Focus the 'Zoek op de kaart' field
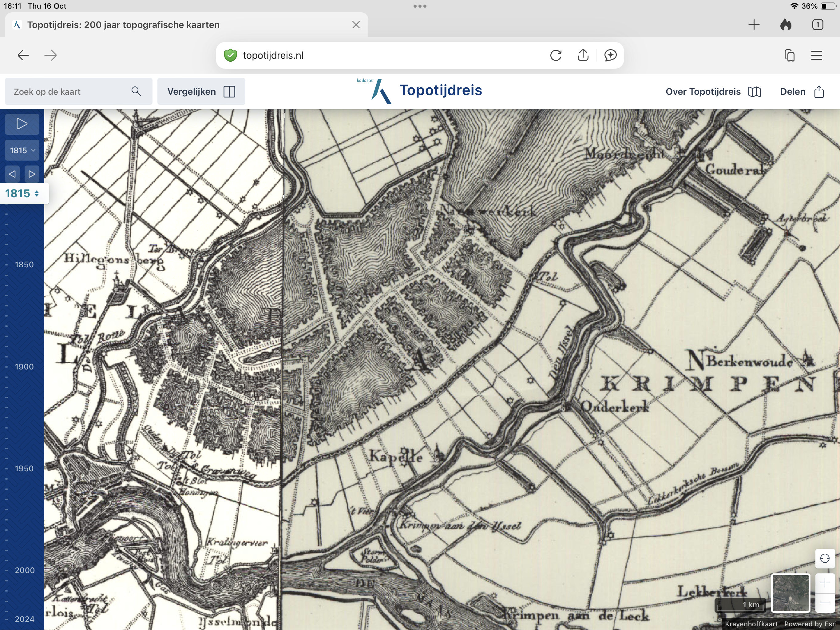840x630 pixels. pos(68,92)
